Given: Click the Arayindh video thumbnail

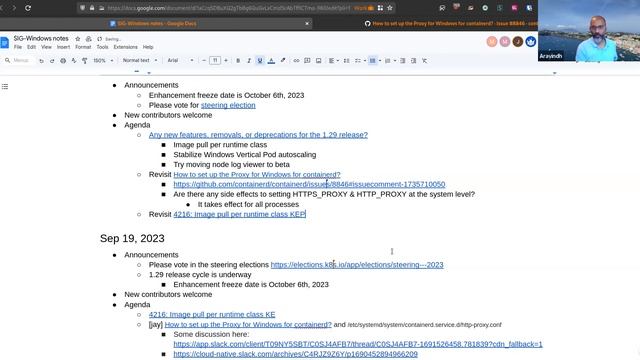Looking at the screenshot, I should 589,31.
